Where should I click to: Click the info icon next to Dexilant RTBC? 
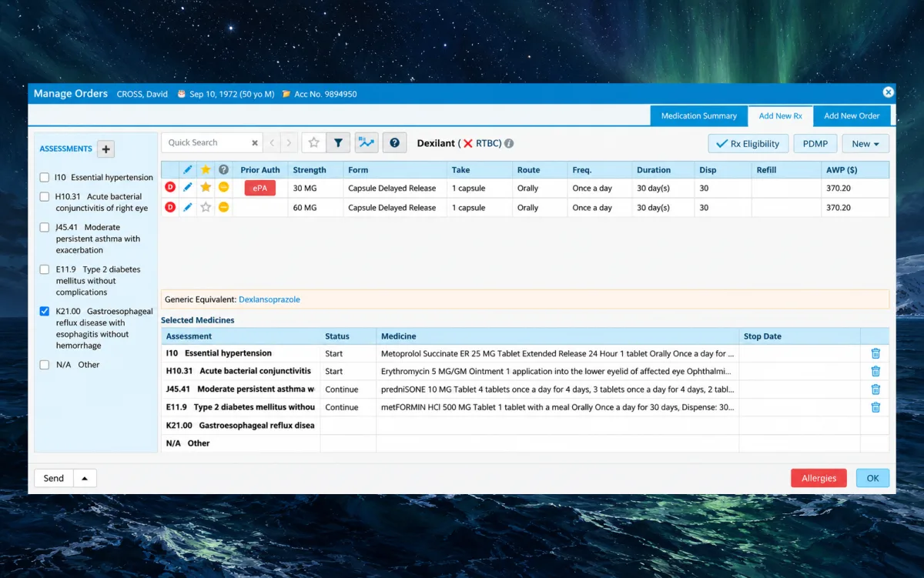(x=509, y=143)
